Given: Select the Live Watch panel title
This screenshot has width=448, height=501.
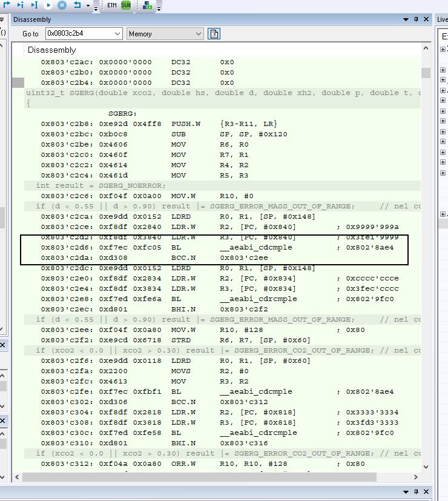Looking at the screenshot, I should coord(443,19).
